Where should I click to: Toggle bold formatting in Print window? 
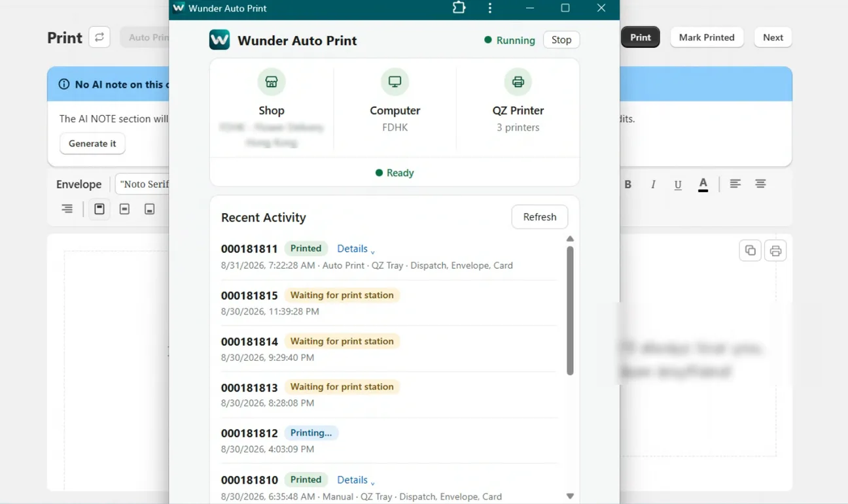tap(628, 184)
